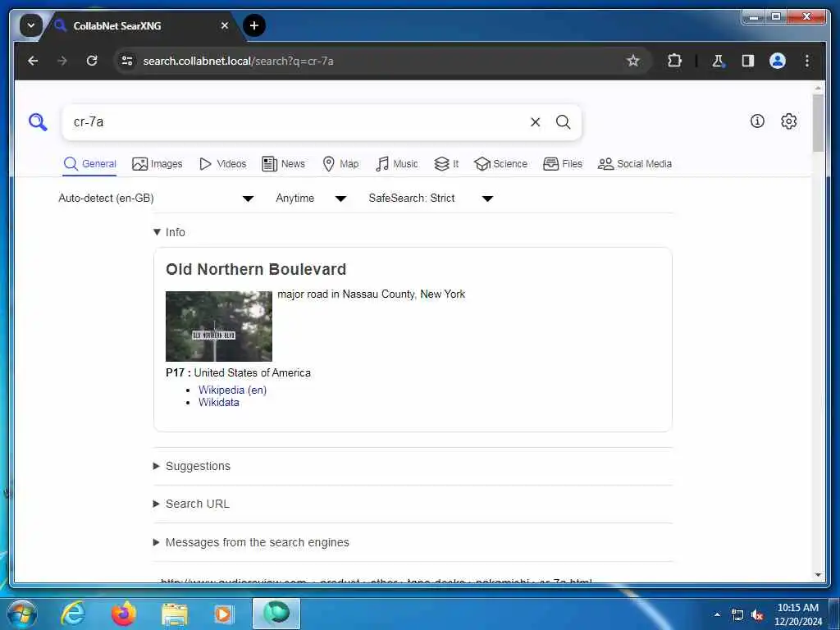Go back with the browser back arrow
Viewport: 840px width, 630px height.
click(x=33, y=61)
